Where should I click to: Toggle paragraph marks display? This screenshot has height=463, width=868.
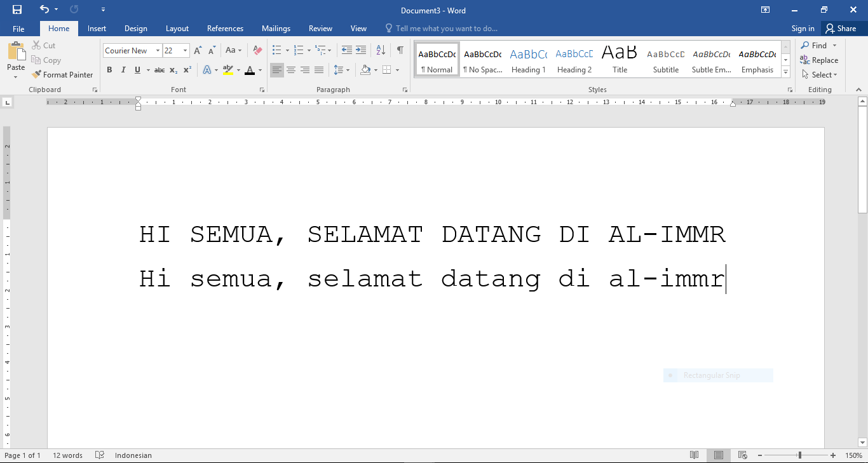coord(400,50)
